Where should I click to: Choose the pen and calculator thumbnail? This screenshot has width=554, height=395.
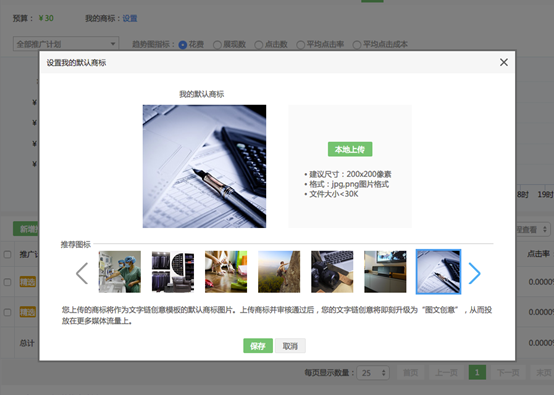[x=438, y=272]
